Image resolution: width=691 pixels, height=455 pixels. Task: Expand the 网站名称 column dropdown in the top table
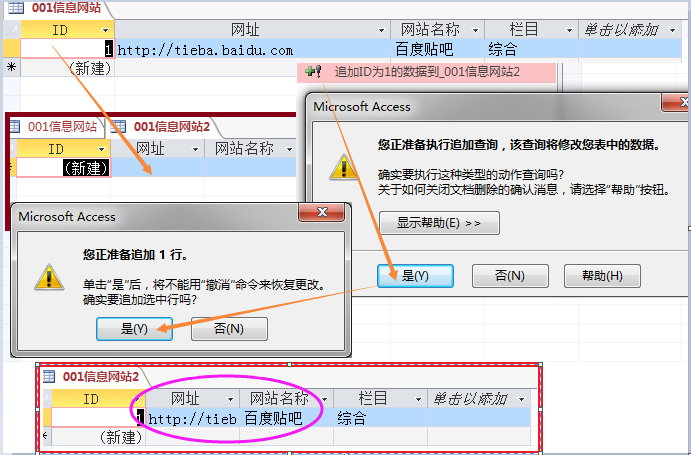pyautogui.click(x=475, y=30)
